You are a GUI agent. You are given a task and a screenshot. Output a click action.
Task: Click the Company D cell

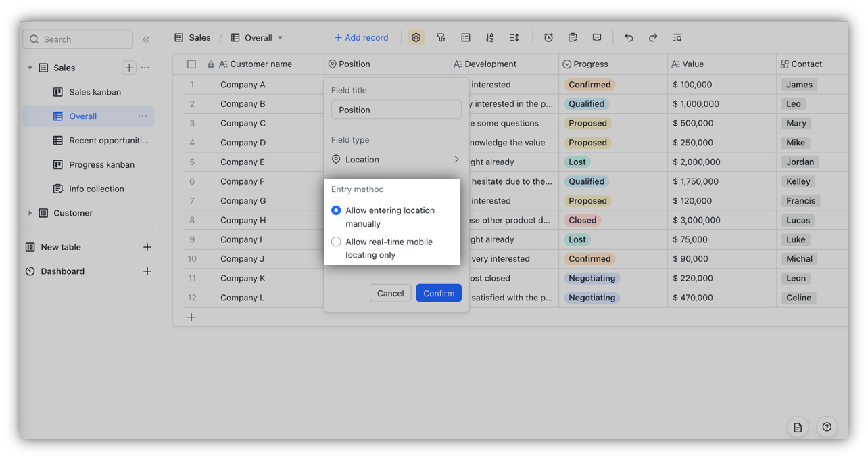243,143
